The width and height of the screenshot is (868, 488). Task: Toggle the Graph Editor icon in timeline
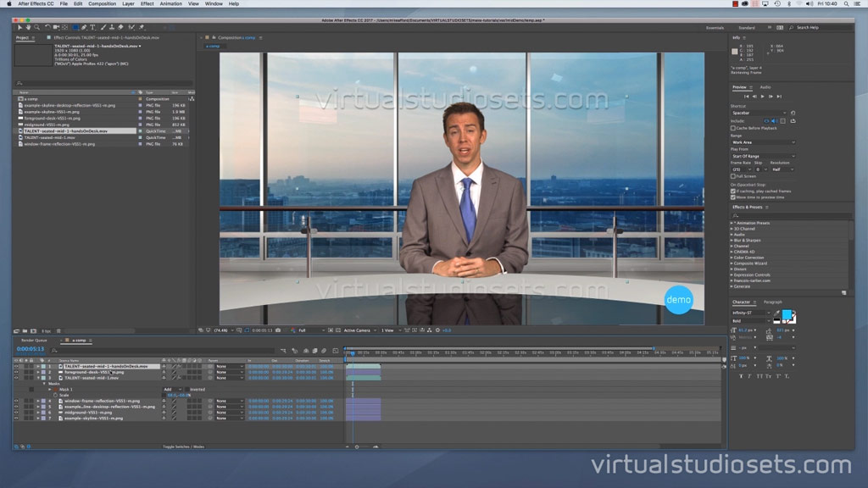pos(336,351)
